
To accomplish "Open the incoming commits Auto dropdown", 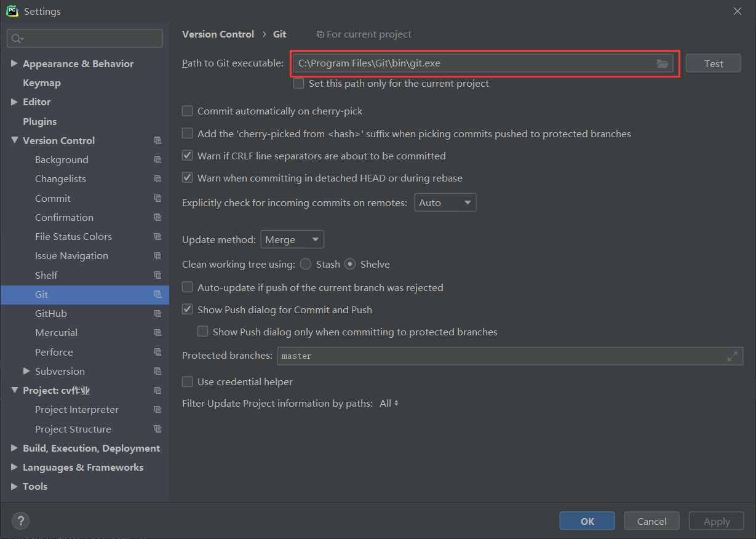I will pyautogui.click(x=445, y=202).
